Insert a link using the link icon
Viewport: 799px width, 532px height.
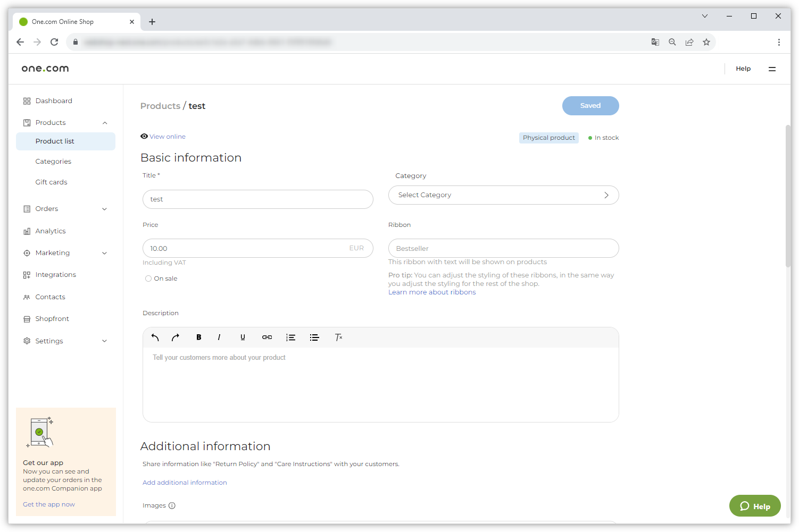tap(267, 337)
